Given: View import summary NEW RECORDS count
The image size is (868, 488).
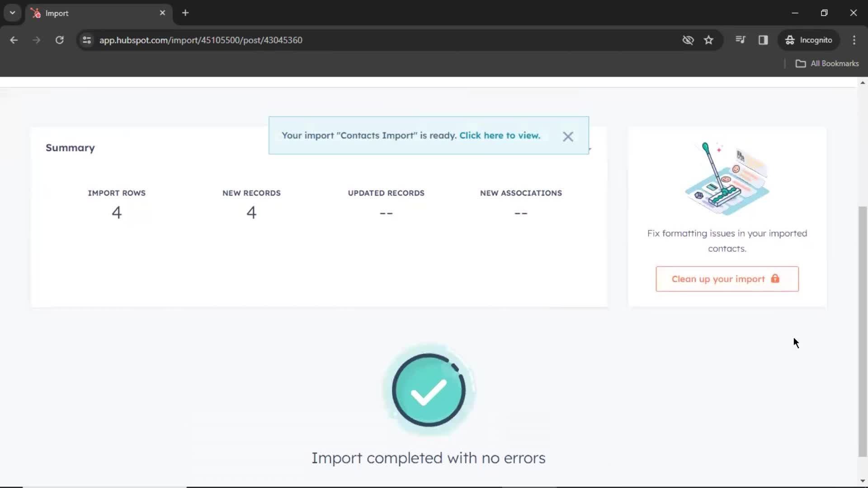Looking at the screenshot, I should click(x=251, y=212).
